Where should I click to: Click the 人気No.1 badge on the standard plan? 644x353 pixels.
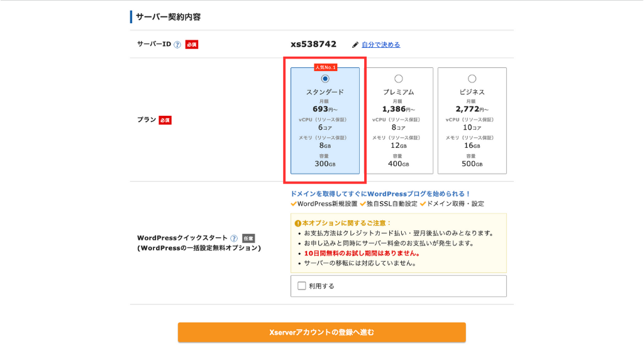(x=325, y=67)
